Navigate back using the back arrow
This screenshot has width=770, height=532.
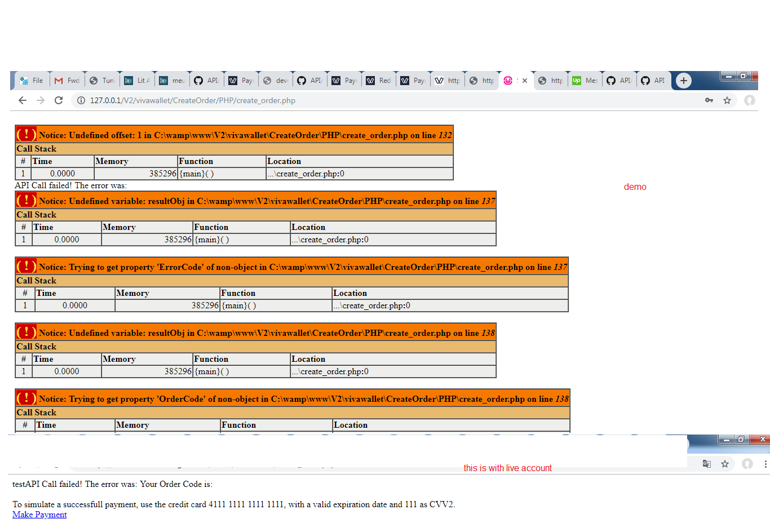(23, 100)
